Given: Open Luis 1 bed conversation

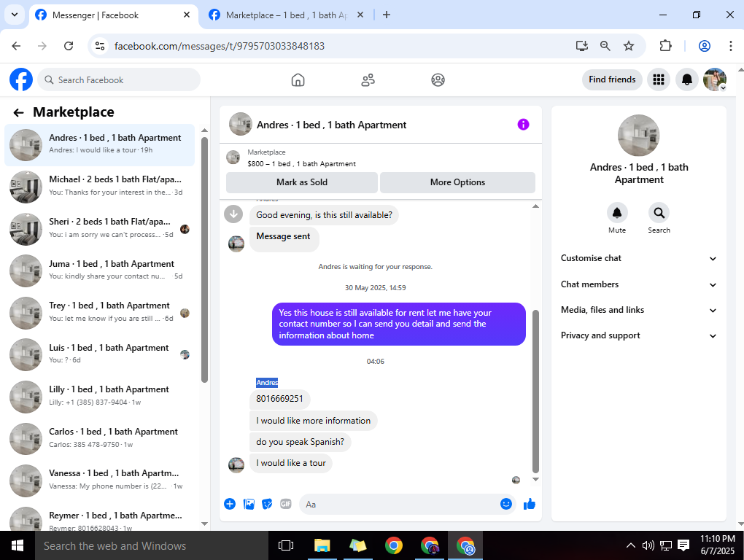Looking at the screenshot, I should [x=100, y=354].
